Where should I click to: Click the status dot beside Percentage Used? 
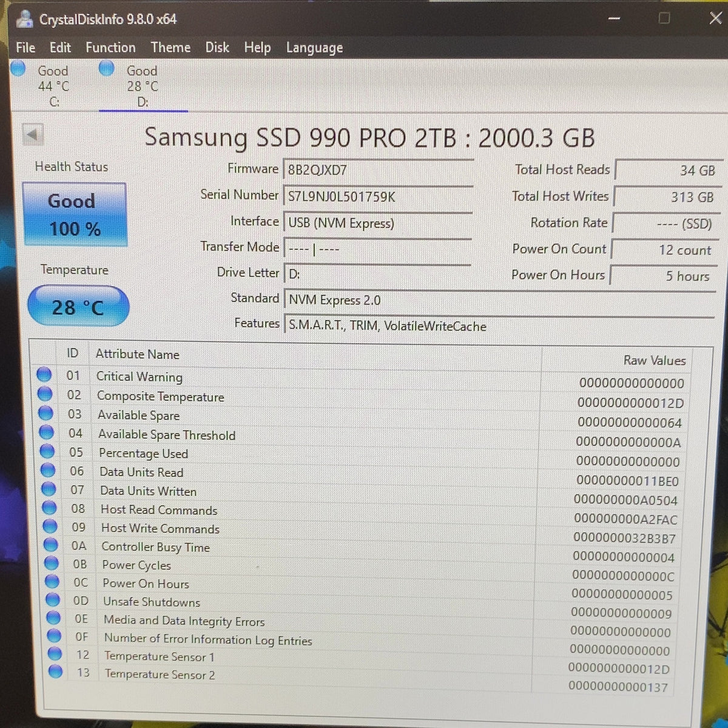pyautogui.click(x=47, y=451)
